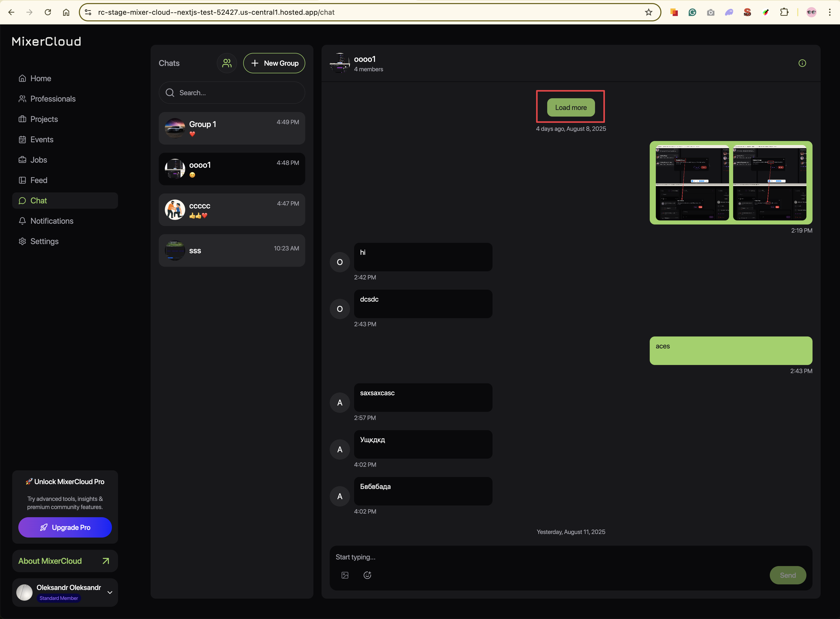Open the shared screenshot image thumbnail
This screenshot has width=840, height=619.
coord(692,182)
